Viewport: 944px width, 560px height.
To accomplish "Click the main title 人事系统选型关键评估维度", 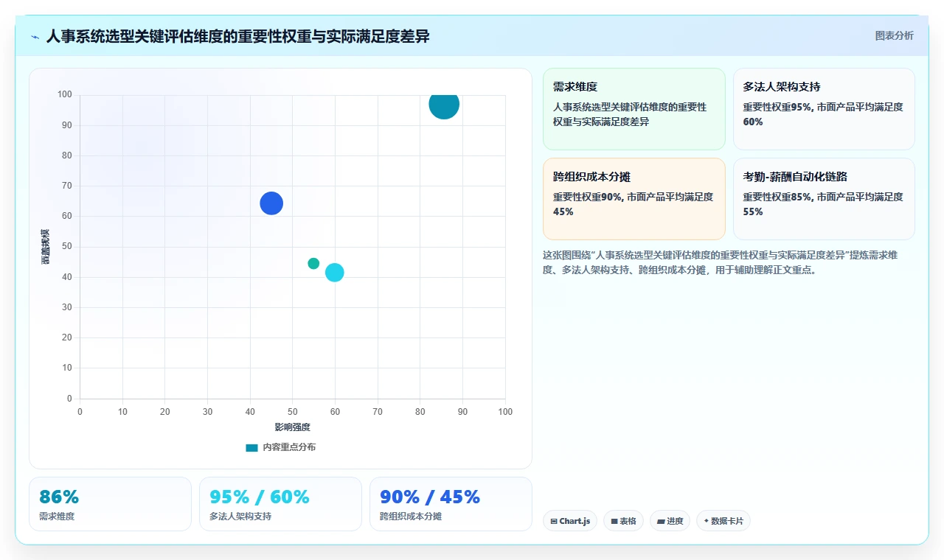I will pos(237,36).
